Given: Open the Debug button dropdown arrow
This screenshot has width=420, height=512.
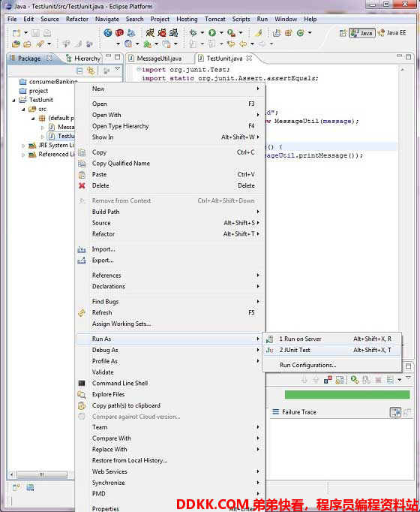Looking at the screenshot, I should pos(202,33).
